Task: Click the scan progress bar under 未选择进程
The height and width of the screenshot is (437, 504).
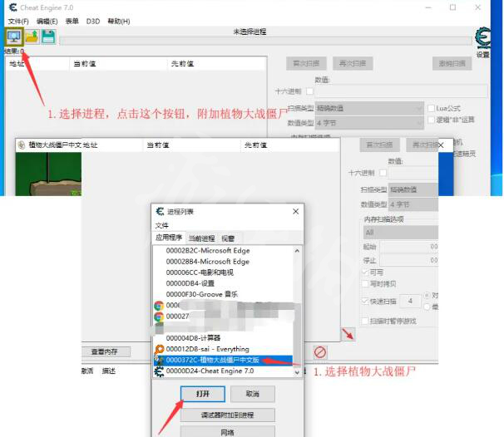Action: (x=265, y=41)
